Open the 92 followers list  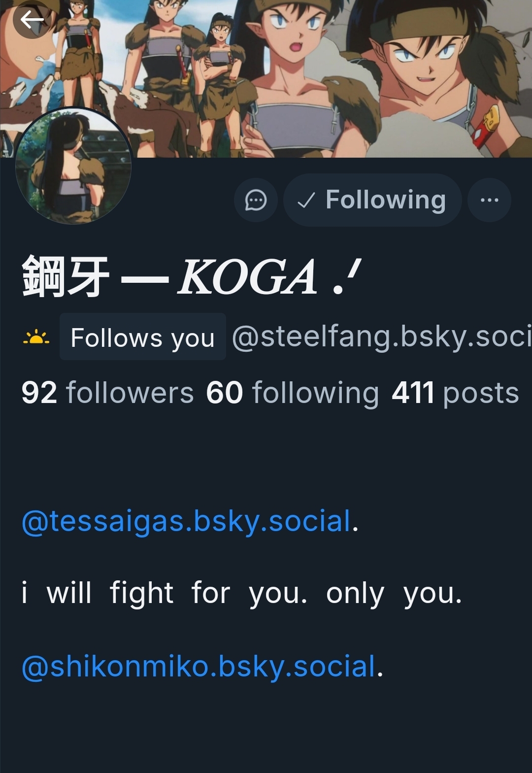[107, 393]
